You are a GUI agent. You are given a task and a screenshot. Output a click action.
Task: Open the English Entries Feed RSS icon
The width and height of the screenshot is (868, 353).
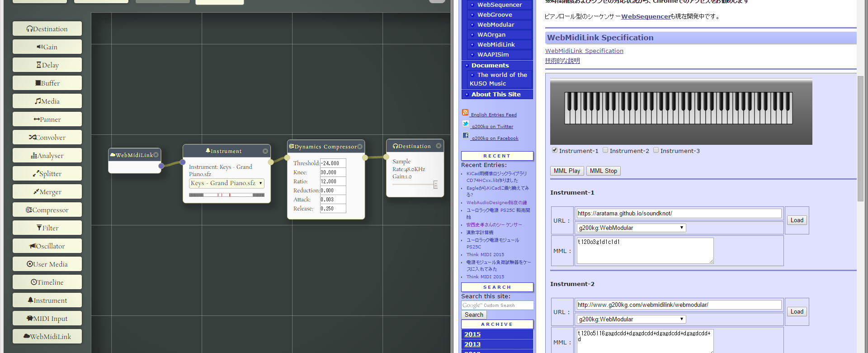pyautogui.click(x=465, y=112)
